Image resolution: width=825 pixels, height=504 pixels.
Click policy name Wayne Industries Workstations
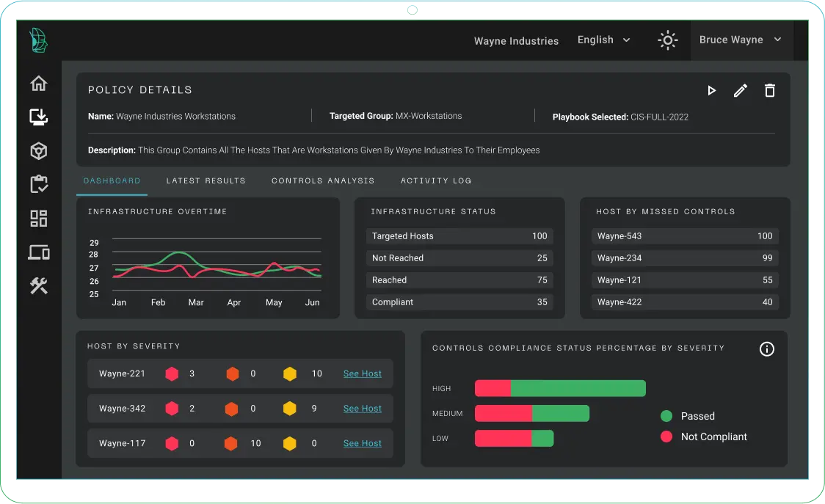pos(161,116)
